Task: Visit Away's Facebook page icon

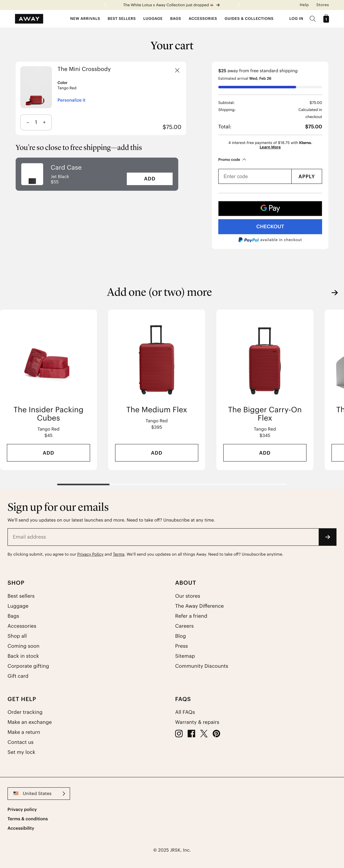Action: click(191, 734)
